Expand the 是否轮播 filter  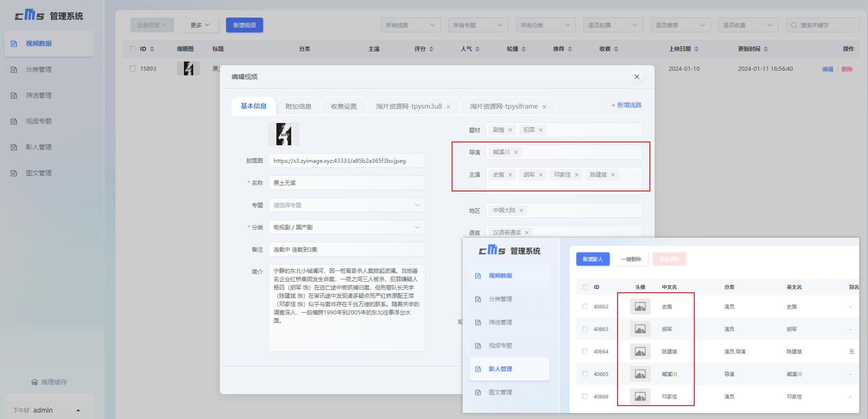[613, 25]
